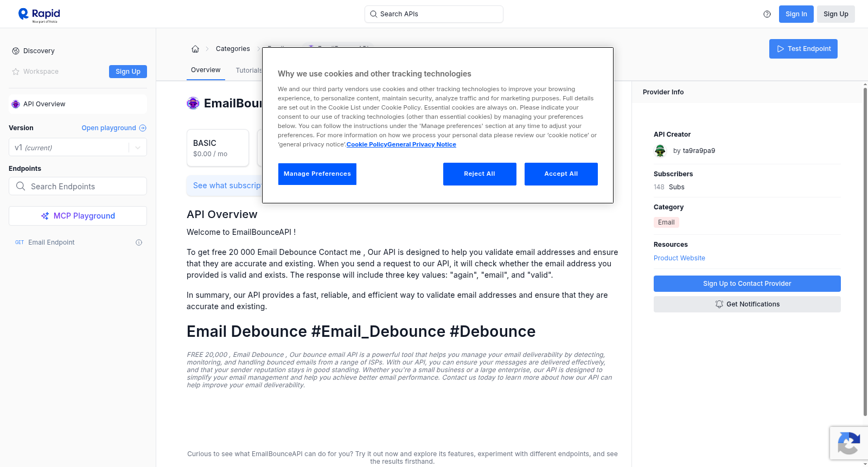Screen dimensions: 868x467
Task: Click in the Search APIs field
Action: pyautogui.click(x=434, y=14)
